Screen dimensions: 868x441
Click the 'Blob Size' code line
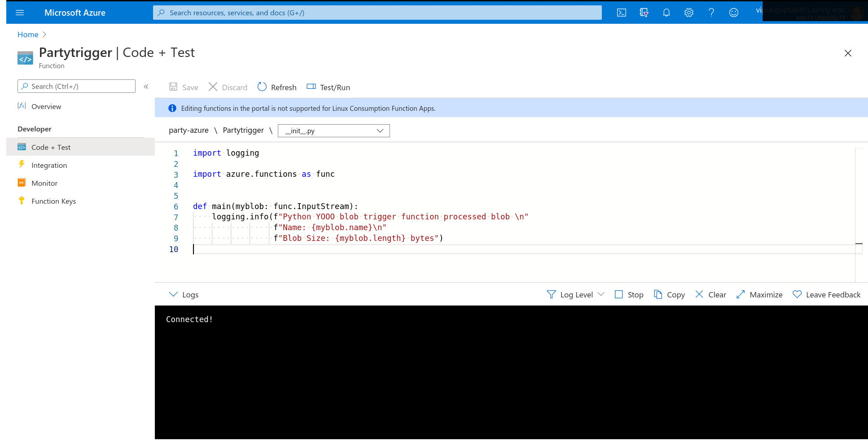[x=359, y=238]
